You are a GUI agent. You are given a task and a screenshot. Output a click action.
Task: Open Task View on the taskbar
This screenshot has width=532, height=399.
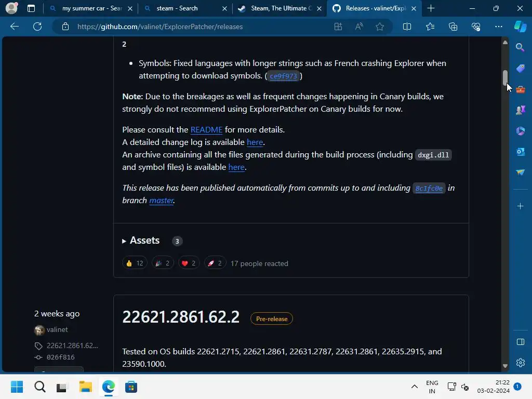click(62, 387)
